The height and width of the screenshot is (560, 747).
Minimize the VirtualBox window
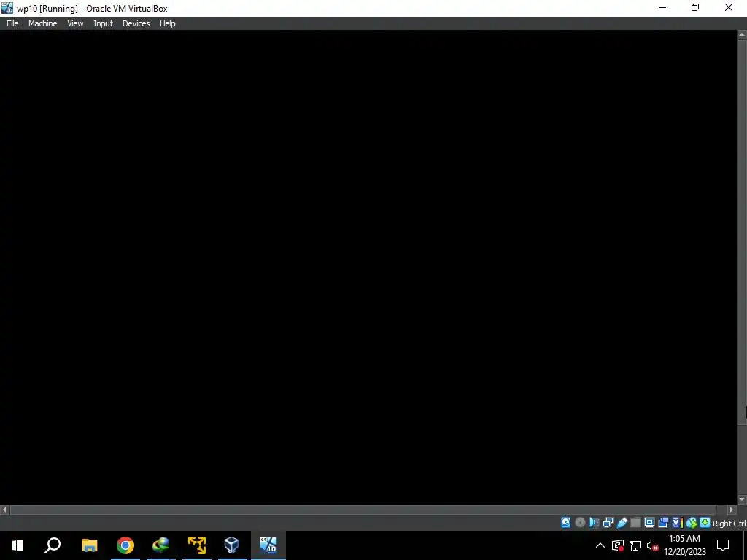tap(662, 7)
